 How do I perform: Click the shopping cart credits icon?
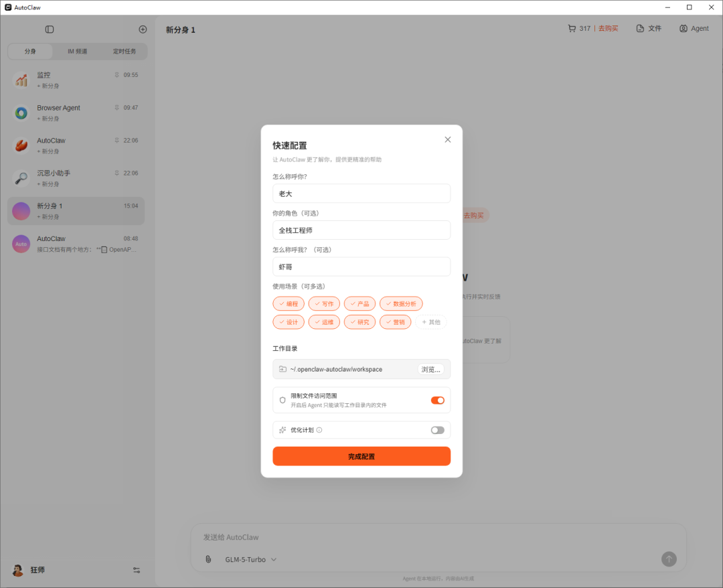572,29
